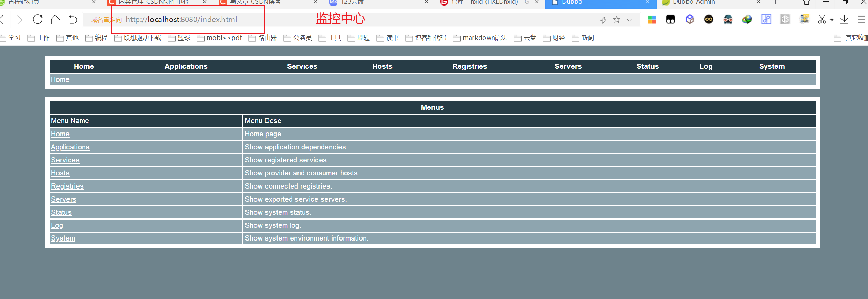Open the 其它收藏 bookmark folder
The image size is (868, 299).
(851, 38)
